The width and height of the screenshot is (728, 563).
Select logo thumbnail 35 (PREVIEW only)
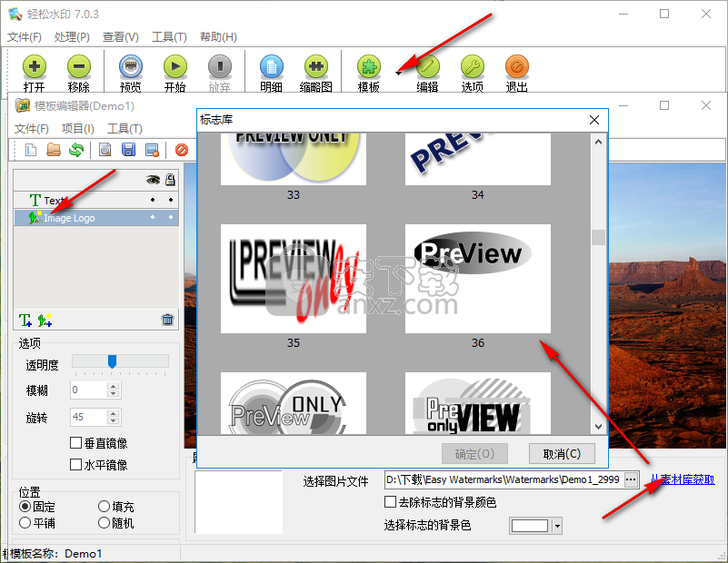[294, 279]
